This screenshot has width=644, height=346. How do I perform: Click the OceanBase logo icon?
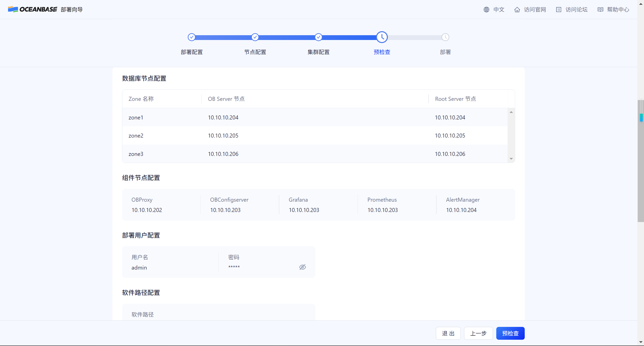point(13,9)
